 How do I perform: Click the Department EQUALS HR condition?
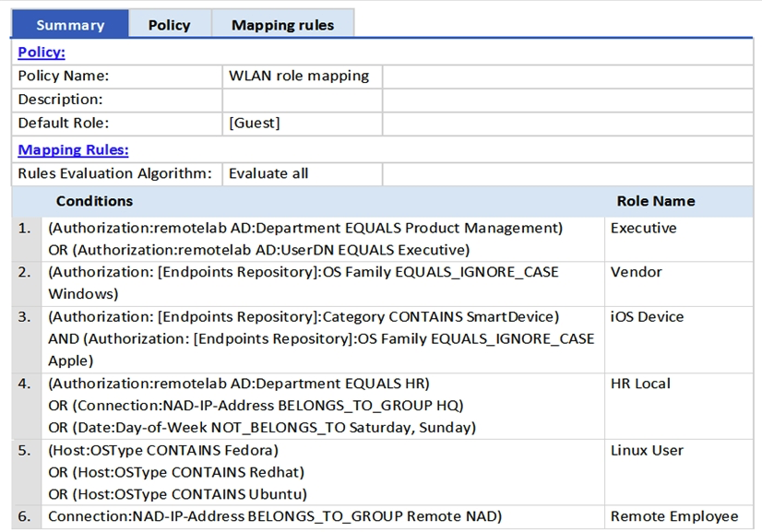(239, 384)
